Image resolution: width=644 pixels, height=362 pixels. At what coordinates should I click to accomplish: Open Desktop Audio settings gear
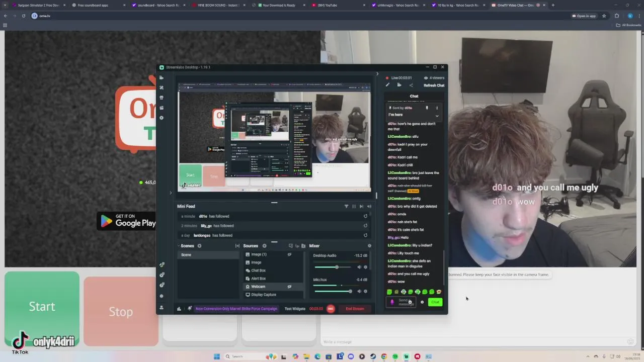(366, 267)
